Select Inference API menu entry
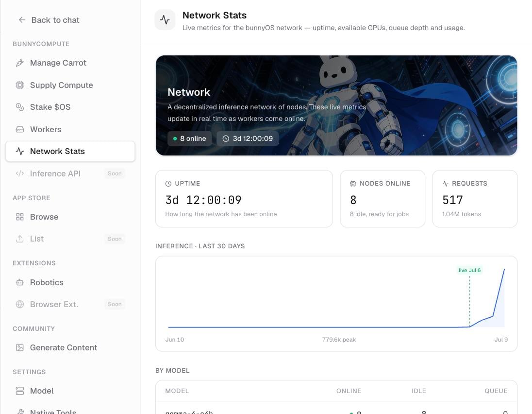The image size is (532, 414). coord(70,173)
